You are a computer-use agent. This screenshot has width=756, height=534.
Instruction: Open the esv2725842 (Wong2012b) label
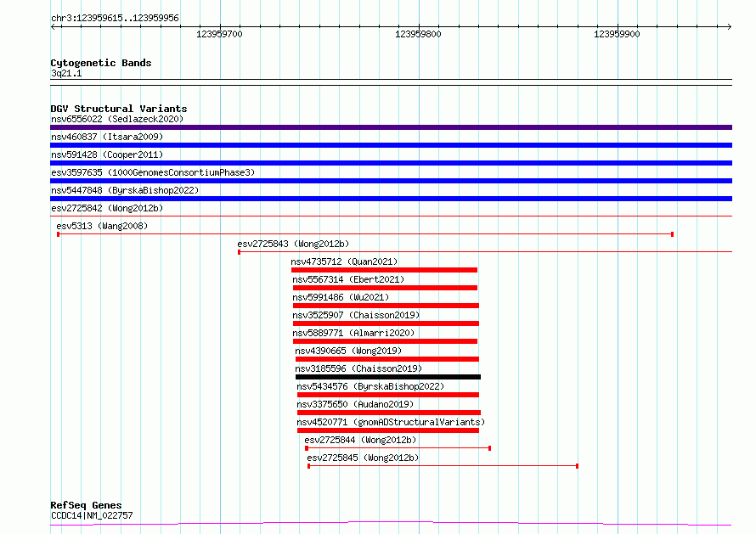click(x=107, y=208)
